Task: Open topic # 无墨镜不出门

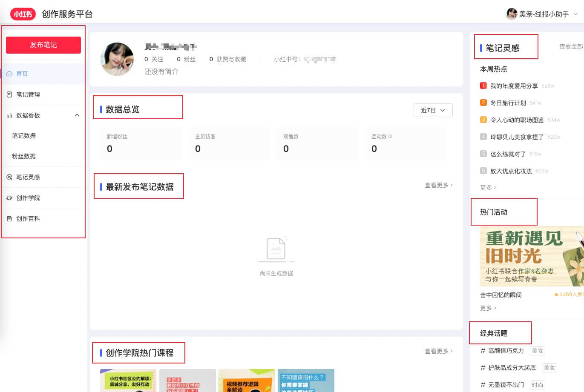Action: point(502,385)
